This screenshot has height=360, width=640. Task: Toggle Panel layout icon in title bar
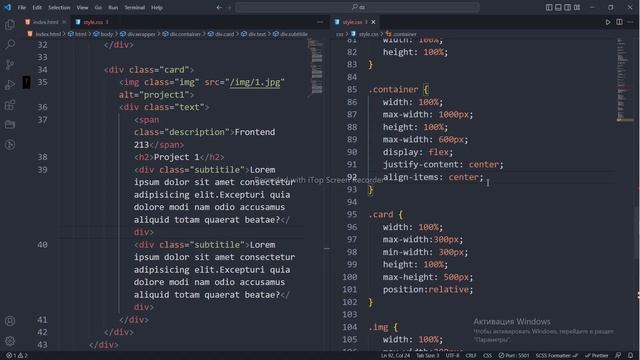pyautogui.click(x=558, y=7)
